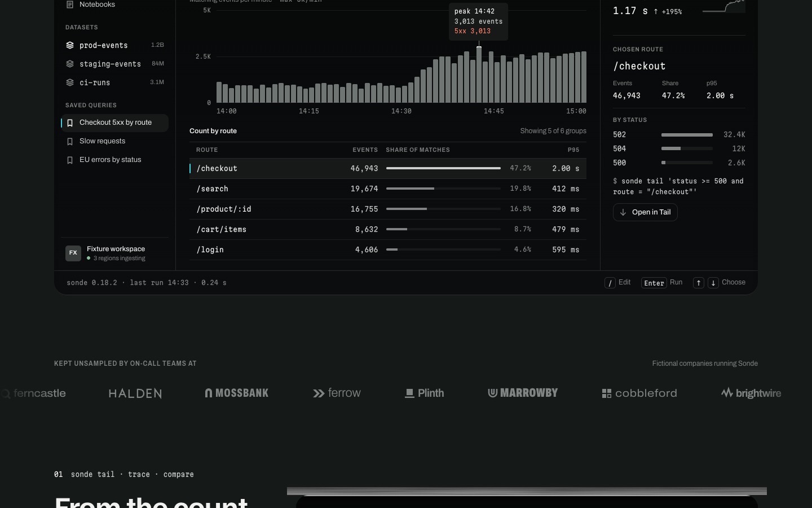Select the ci-runs dataset
Image resolution: width=812 pixels, height=508 pixels.
point(114,82)
